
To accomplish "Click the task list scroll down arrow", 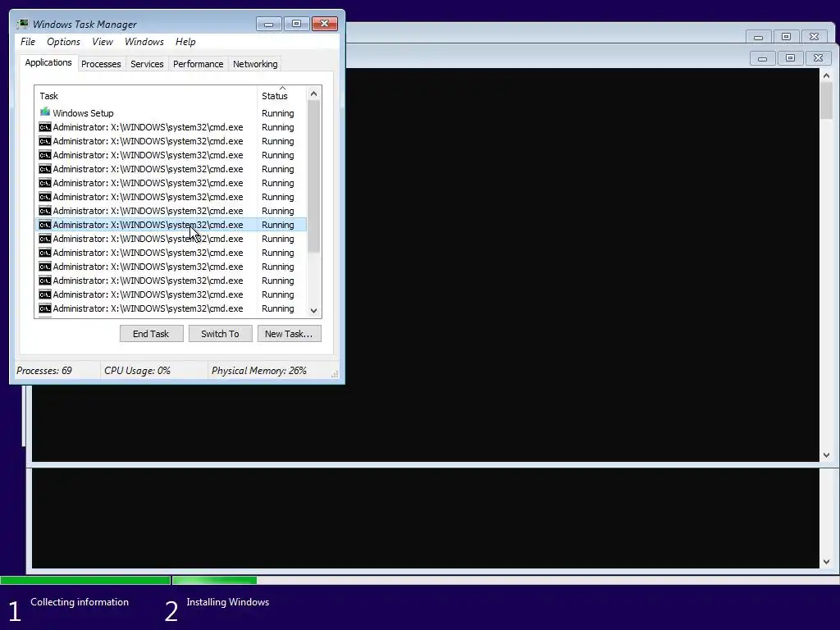I will (314, 311).
